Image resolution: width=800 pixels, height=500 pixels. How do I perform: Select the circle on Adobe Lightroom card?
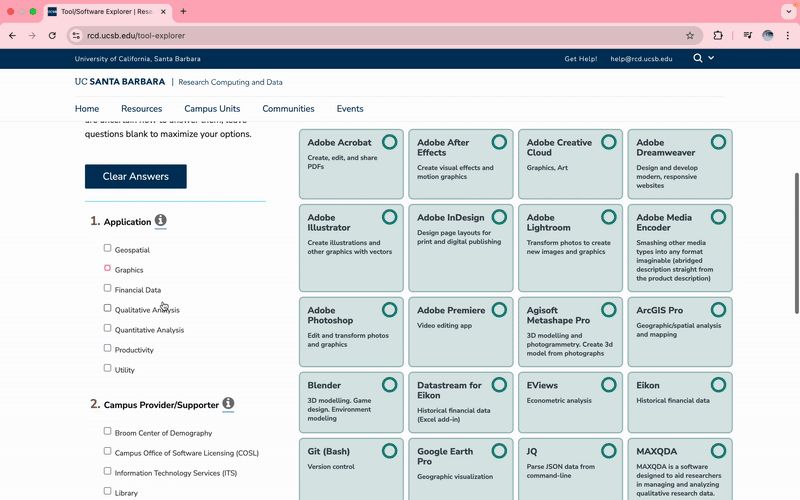click(609, 217)
